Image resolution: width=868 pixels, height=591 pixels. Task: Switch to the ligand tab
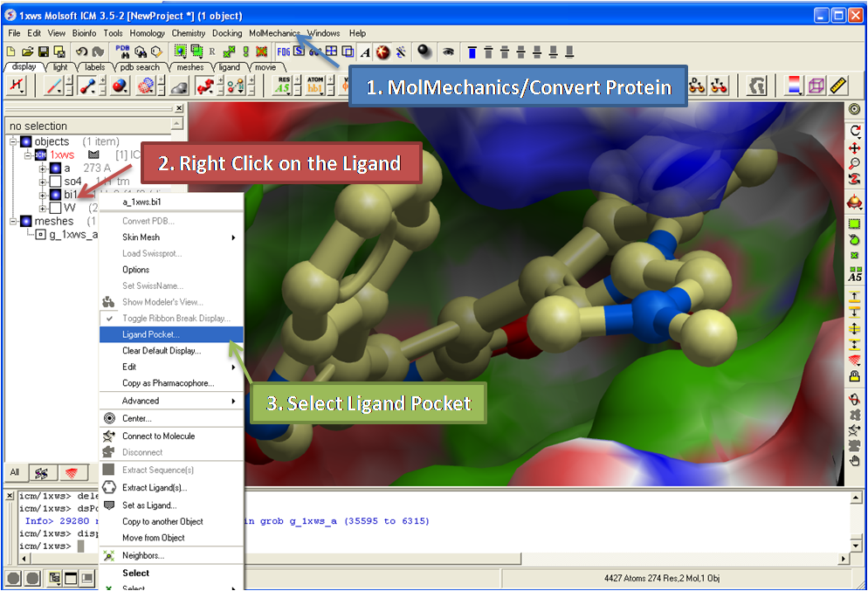229,67
